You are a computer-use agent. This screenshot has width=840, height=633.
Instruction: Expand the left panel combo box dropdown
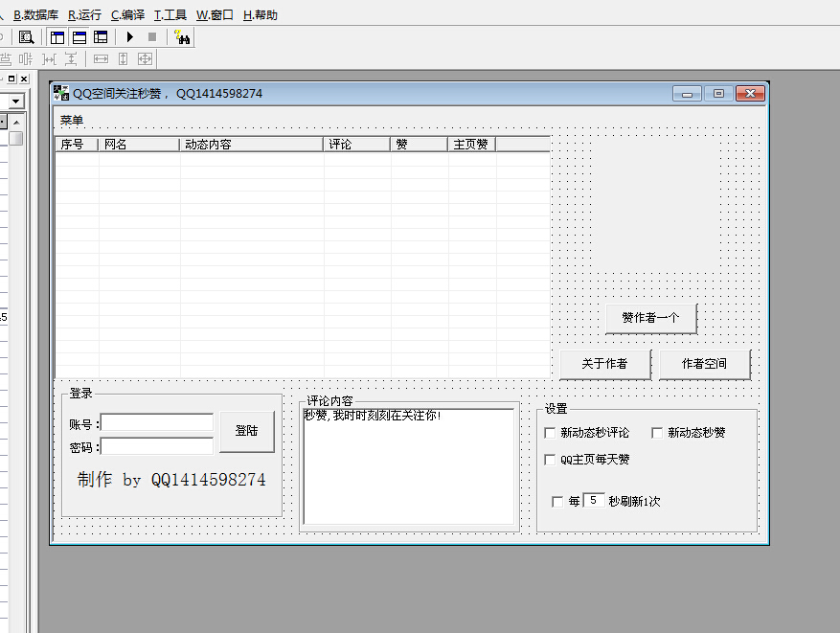click(16, 102)
